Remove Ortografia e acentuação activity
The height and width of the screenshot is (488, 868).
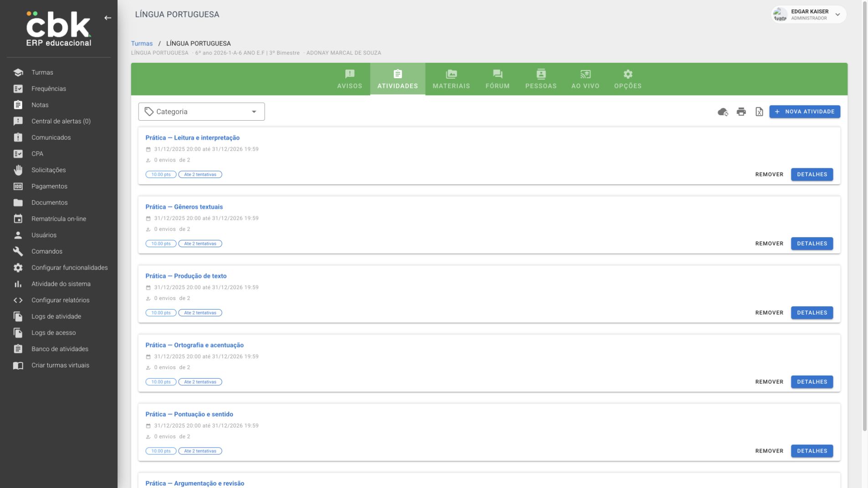click(x=769, y=382)
